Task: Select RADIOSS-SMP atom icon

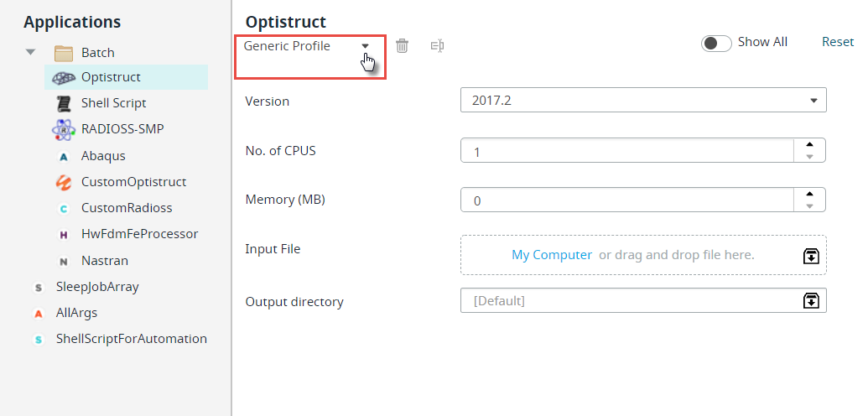Action: (x=64, y=130)
